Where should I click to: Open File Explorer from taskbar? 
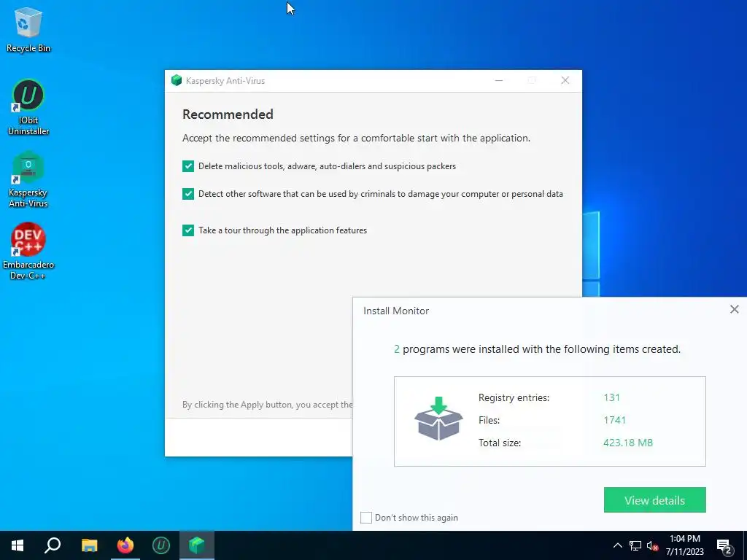pyautogui.click(x=89, y=545)
